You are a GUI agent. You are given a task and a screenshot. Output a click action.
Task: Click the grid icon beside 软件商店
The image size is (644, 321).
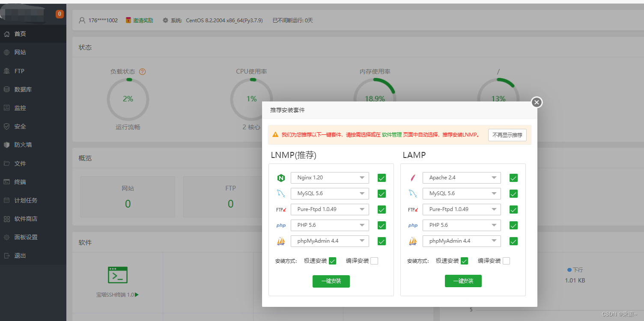[x=6, y=219]
